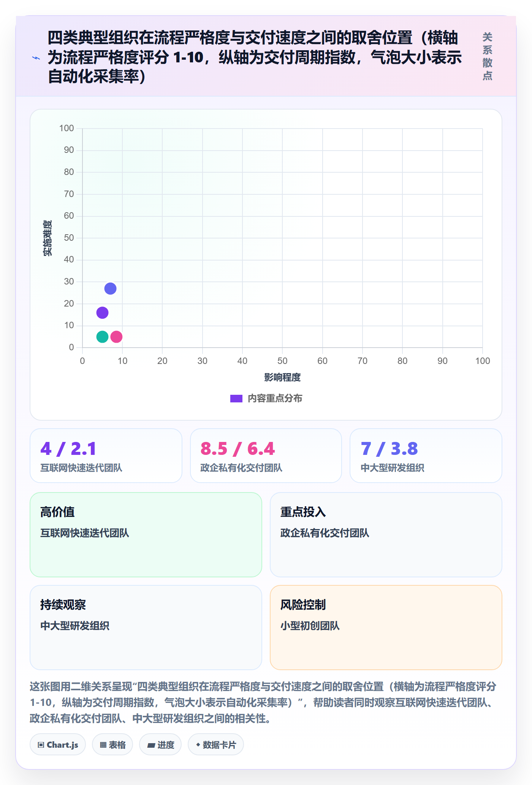Click the 7 / 3.8 stat value
The height and width of the screenshot is (785, 532).
[x=389, y=449]
